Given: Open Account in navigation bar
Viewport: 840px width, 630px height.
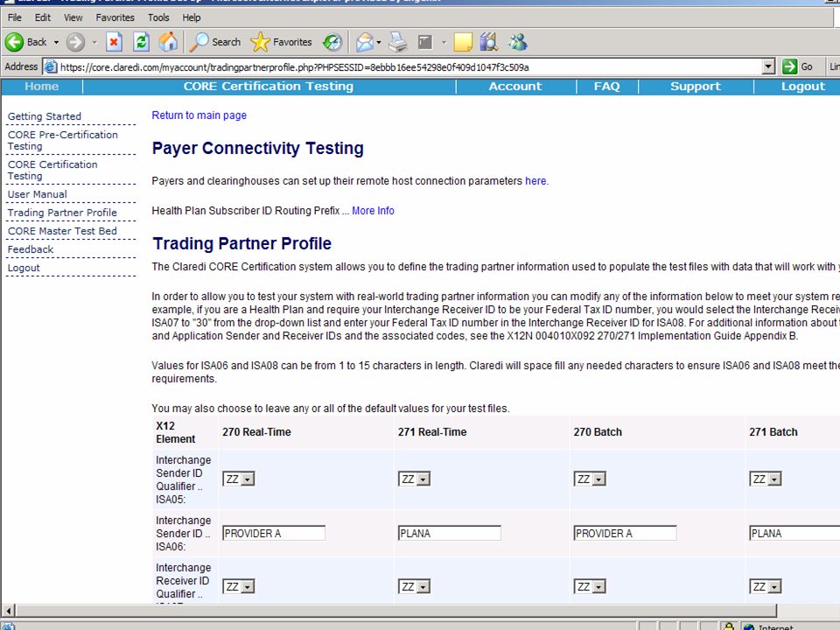Looking at the screenshot, I should 515,87.
